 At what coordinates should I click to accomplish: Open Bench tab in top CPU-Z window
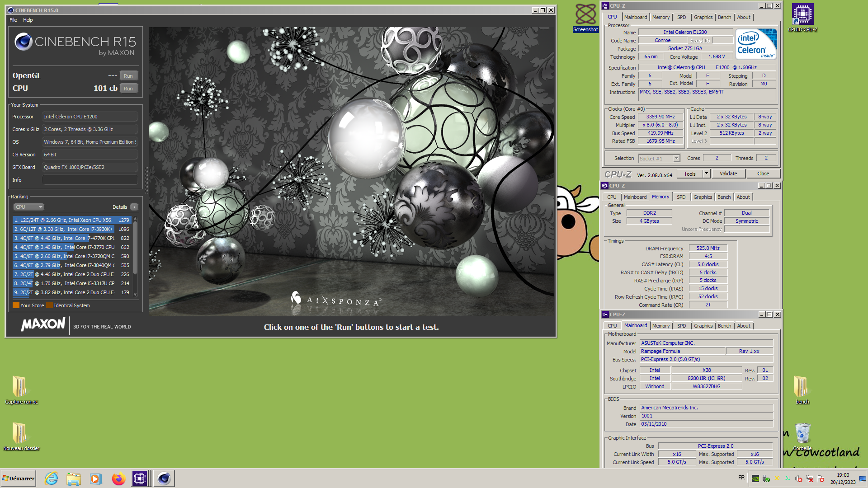point(724,17)
